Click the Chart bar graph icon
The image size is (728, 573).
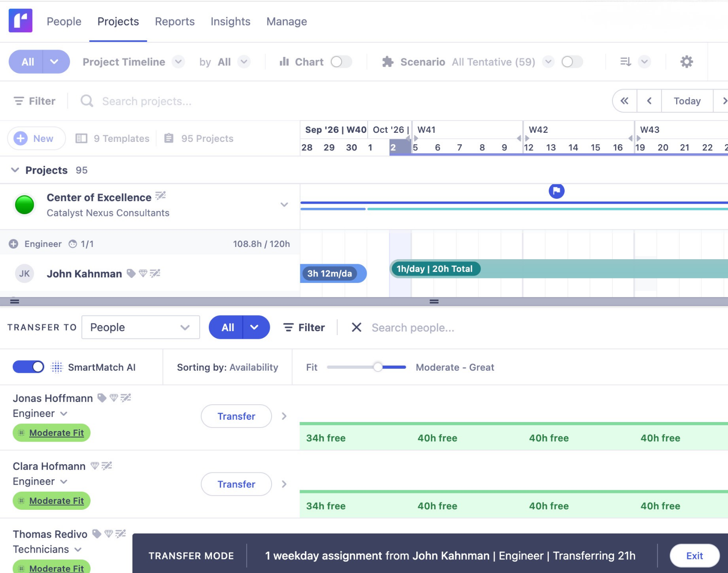[284, 62]
